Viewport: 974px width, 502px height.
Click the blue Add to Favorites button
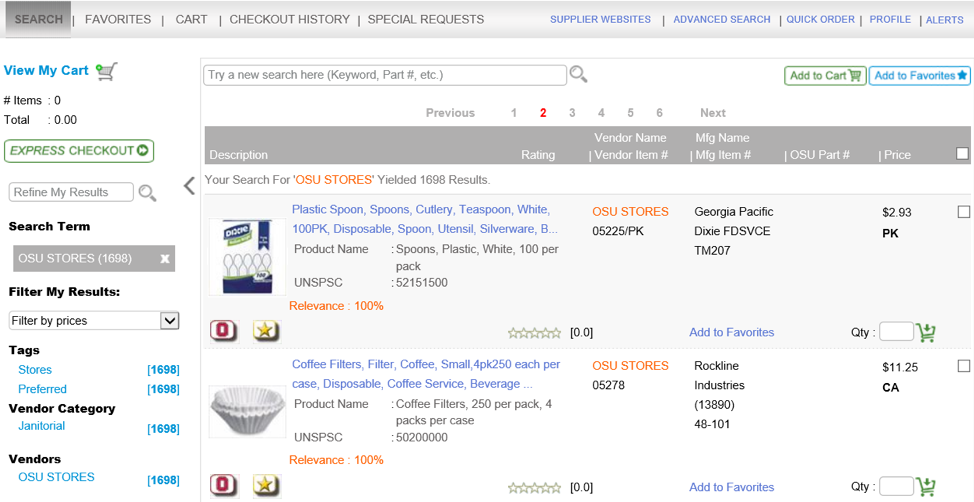920,76
